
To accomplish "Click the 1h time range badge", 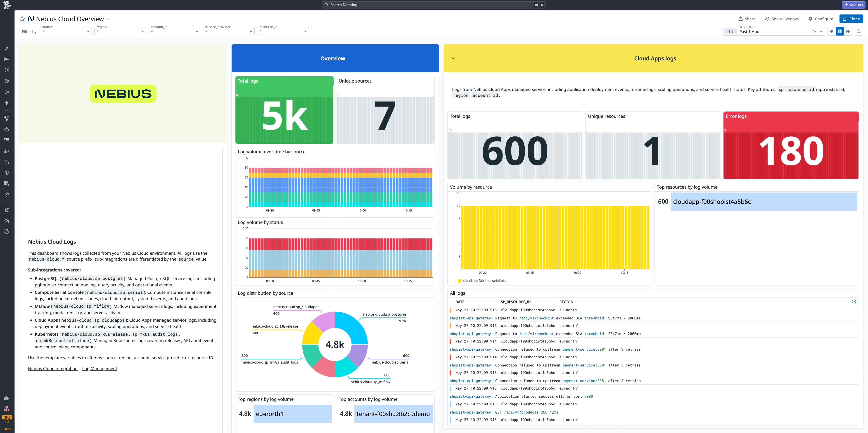I will click(730, 31).
